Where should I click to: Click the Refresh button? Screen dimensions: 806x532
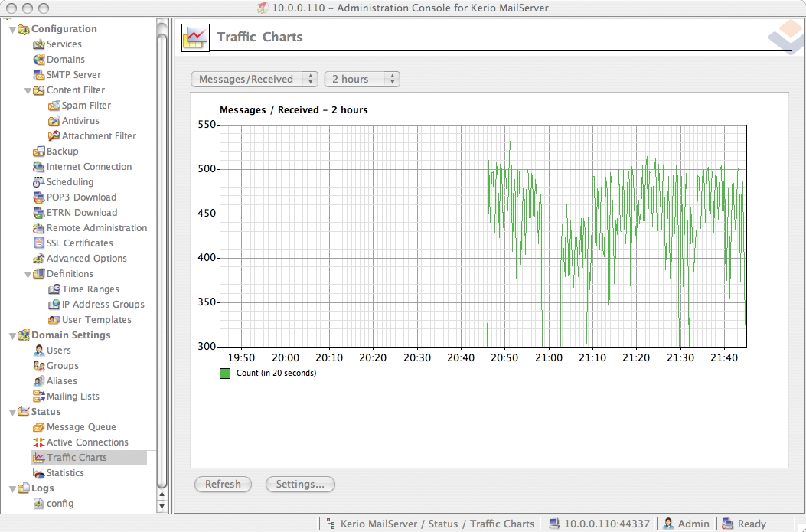pos(223,485)
